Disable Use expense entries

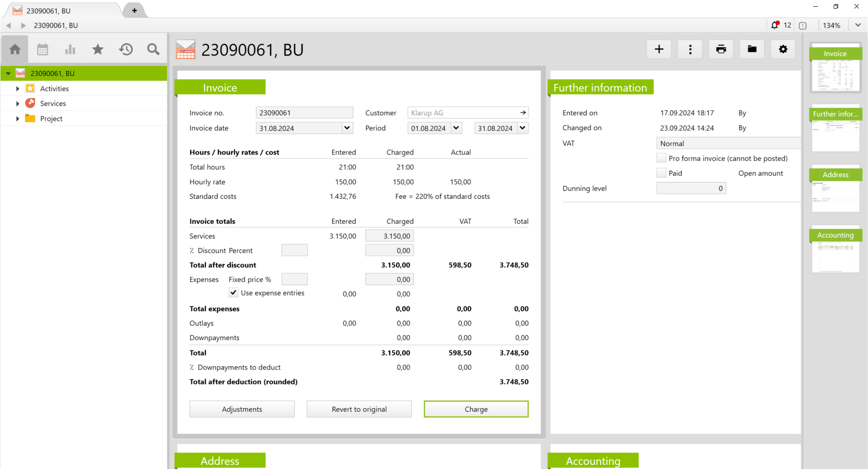tap(233, 292)
